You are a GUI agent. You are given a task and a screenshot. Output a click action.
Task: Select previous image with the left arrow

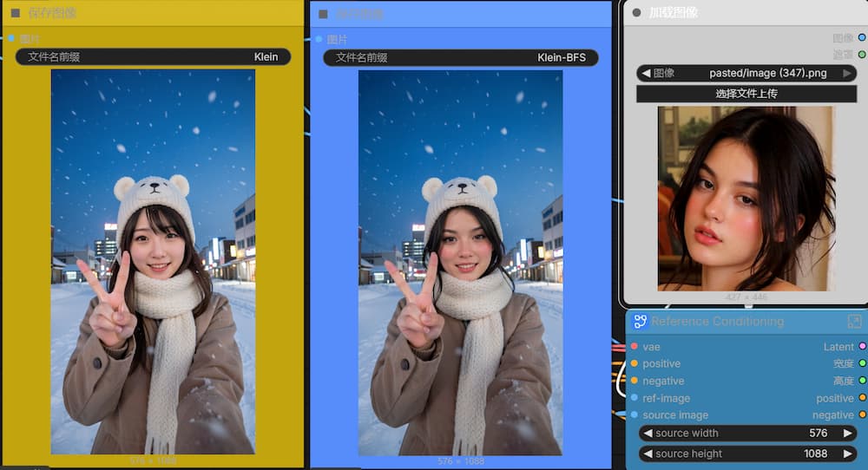[x=646, y=74]
